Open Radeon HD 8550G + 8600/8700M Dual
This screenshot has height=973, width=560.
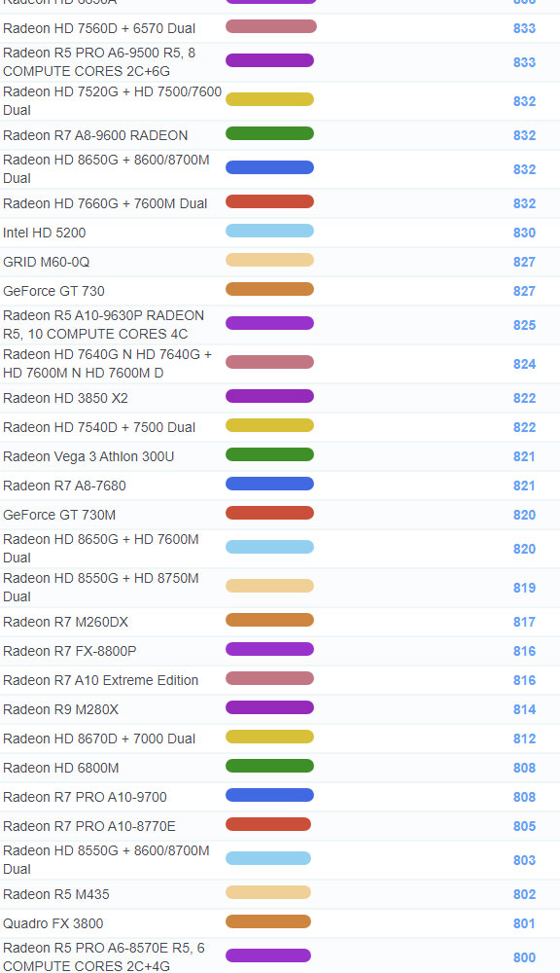coord(106,859)
